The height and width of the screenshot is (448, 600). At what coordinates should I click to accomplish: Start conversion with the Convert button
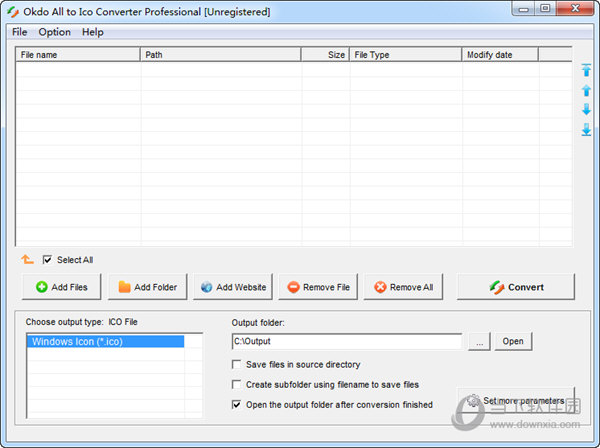click(x=516, y=287)
